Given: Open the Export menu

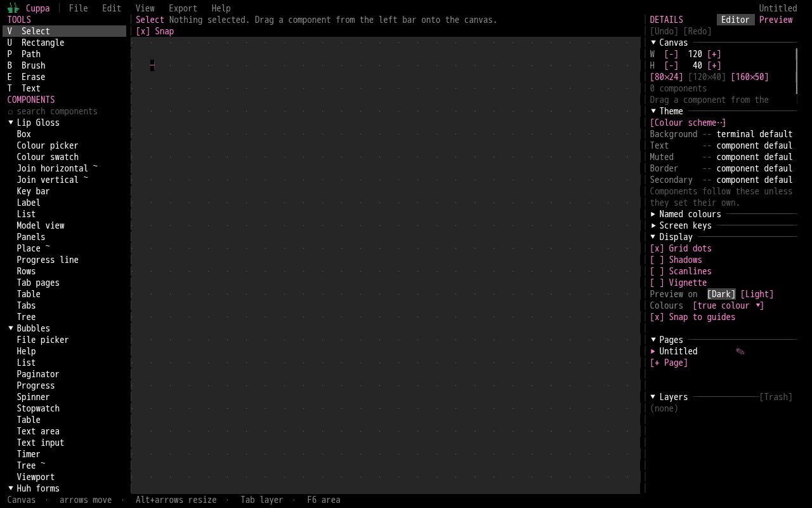Looking at the screenshot, I should (183, 8).
